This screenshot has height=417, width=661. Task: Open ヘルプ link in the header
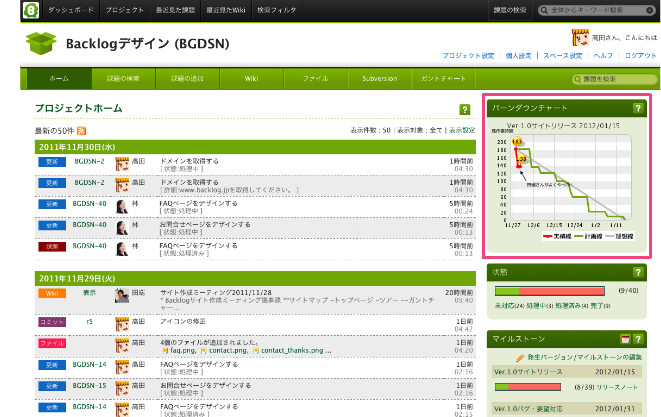603,56
